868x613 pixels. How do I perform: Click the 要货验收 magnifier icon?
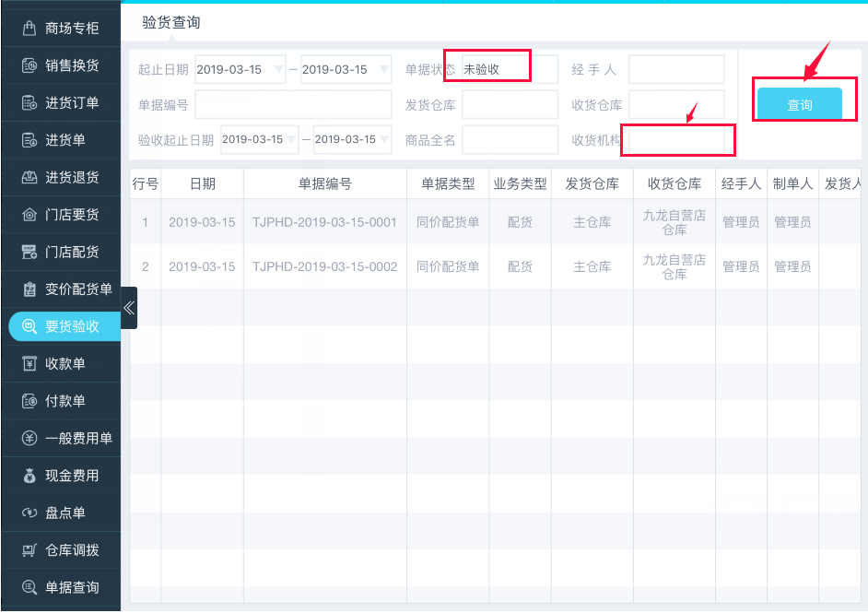(x=29, y=326)
